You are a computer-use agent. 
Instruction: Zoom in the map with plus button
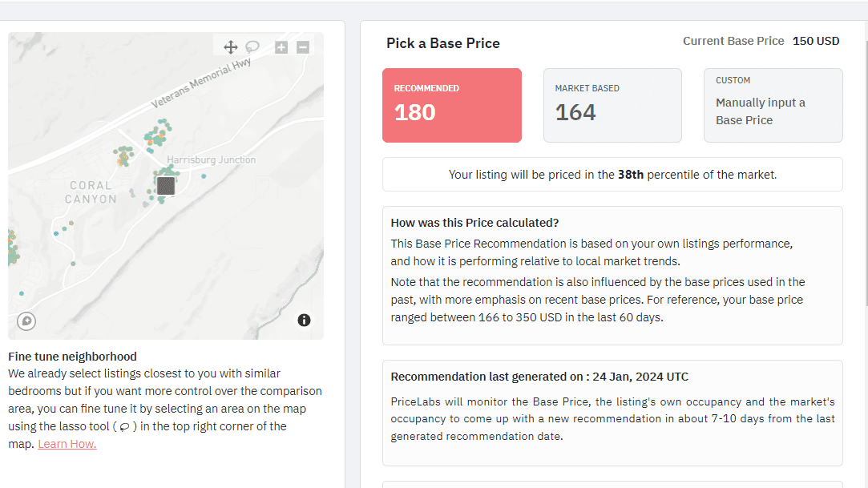(x=281, y=47)
